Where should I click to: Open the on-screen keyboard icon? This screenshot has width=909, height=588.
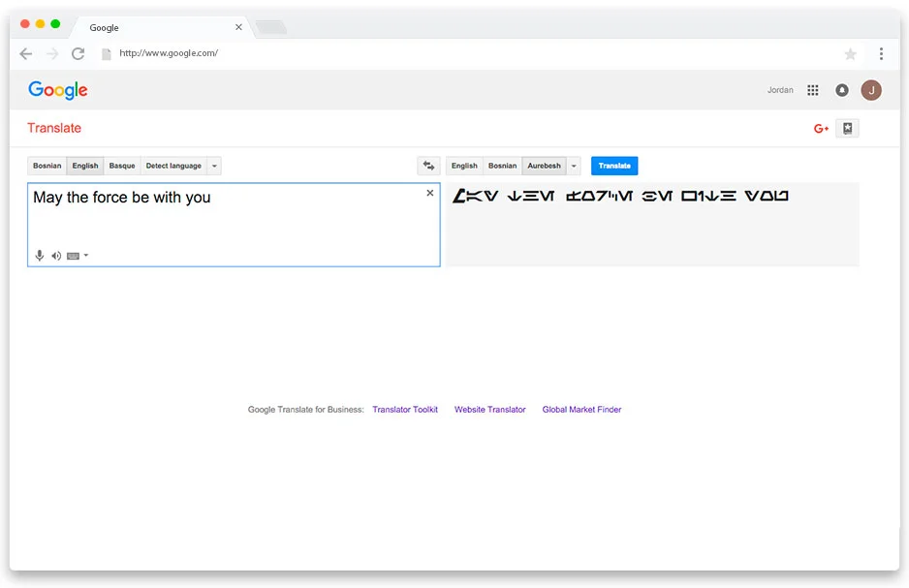tap(74, 255)
